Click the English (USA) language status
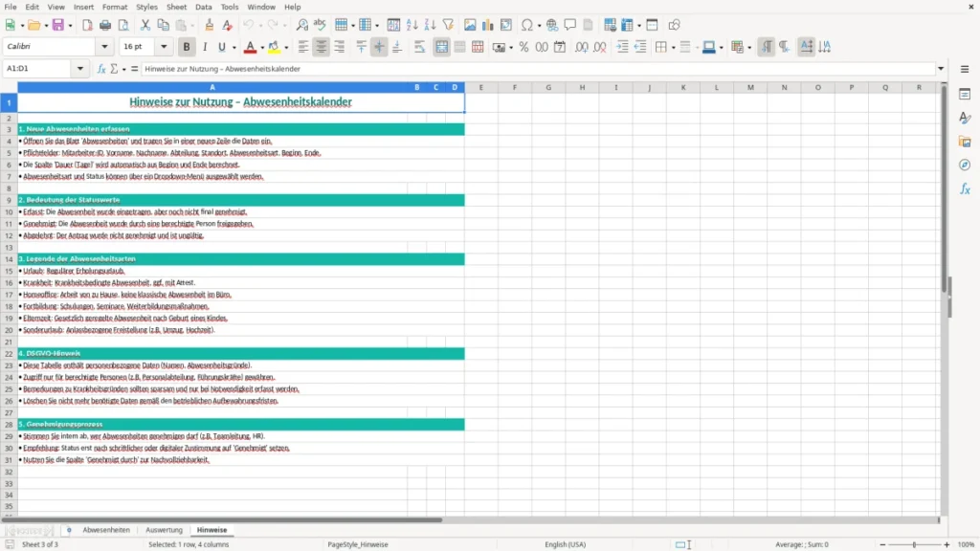980x551 pixels. pos(565,544)
